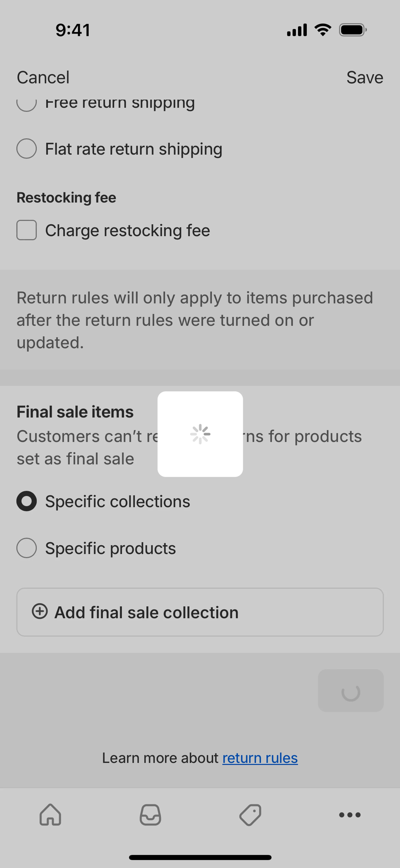Click the center loading spinner overlay

[x=200, y=434]
